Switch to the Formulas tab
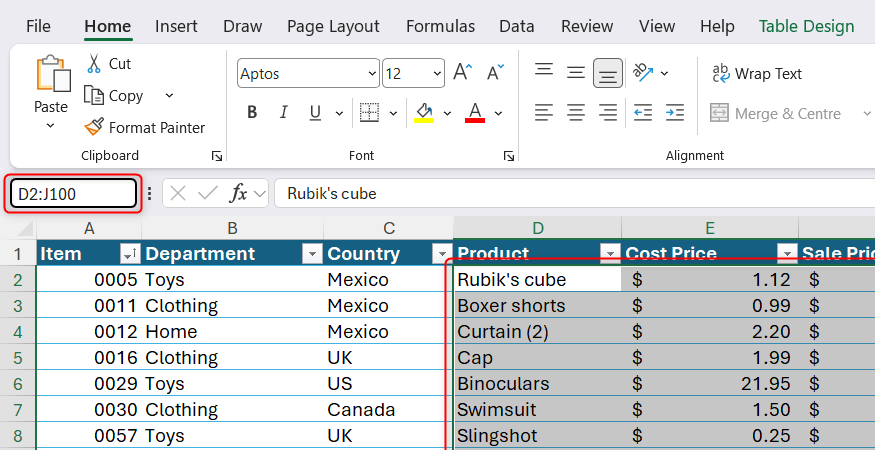This screenshot has height=450, width=875. coord(440,26)
